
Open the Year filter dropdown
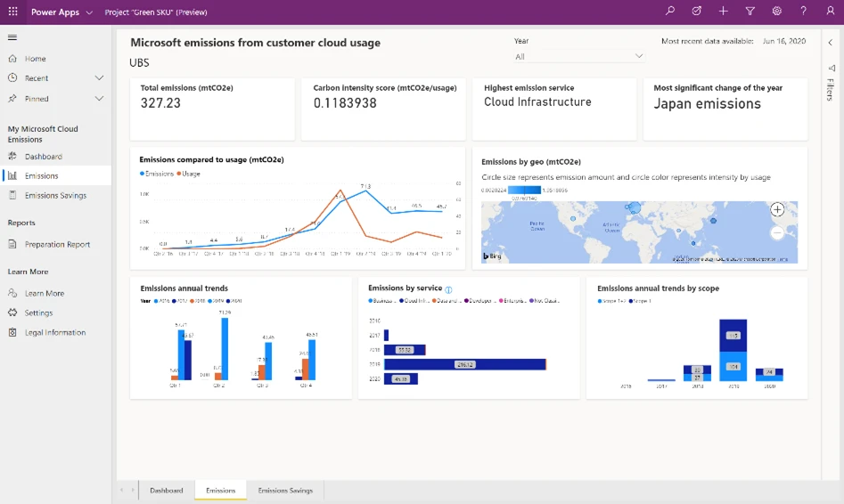click(578, 56)
